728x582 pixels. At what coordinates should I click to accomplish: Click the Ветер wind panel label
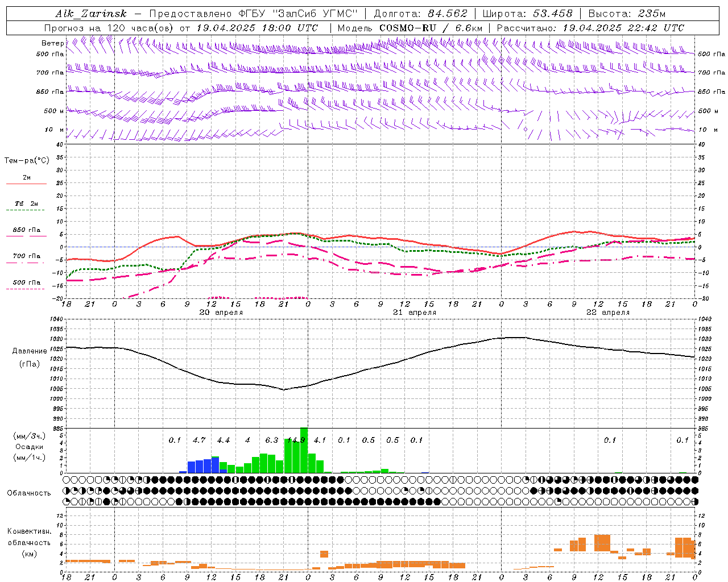pyautogui.click(x=52, y=43)
